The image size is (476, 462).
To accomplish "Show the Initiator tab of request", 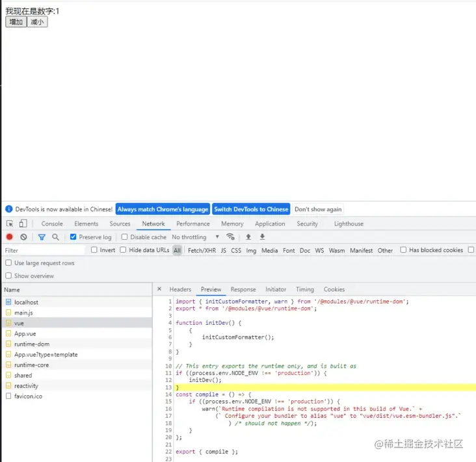I will click(276, 289).
